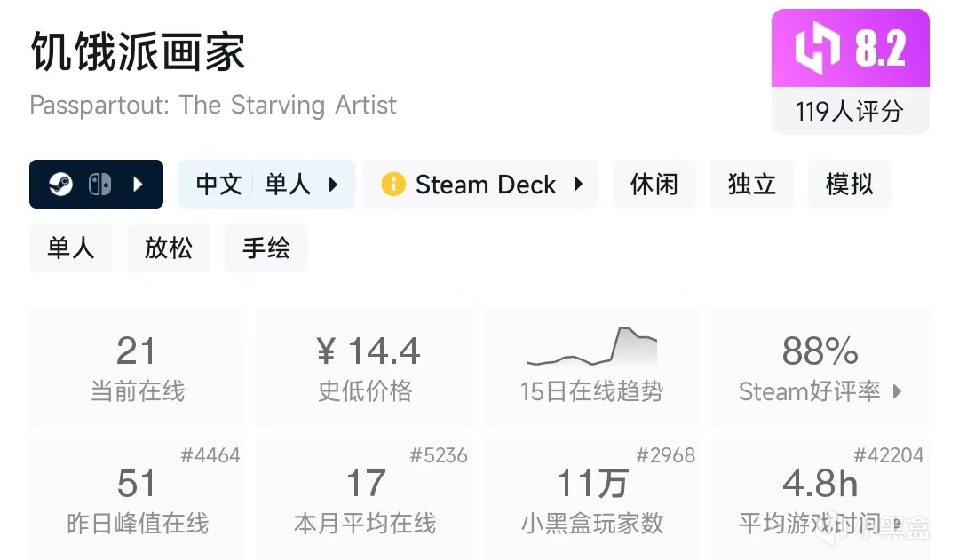Expand the platforms arrow beside Switch icon

click(x=138, y=185)
